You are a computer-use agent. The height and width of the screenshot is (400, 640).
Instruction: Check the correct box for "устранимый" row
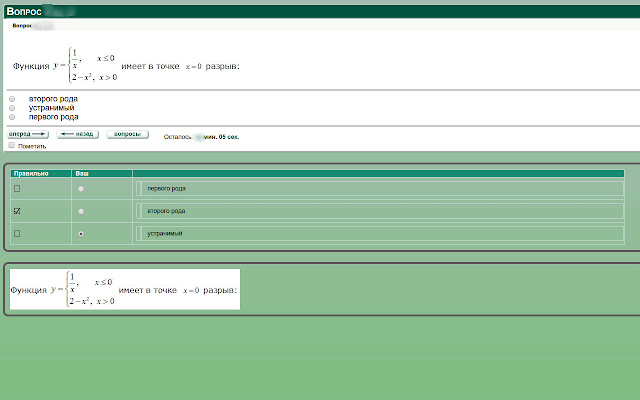click(17, 233)
